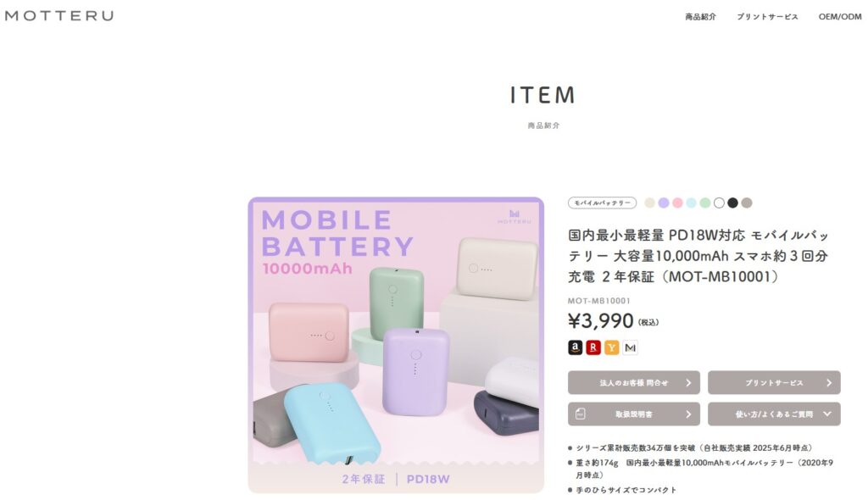Open the MOTTERU store icon
Viewport: 868px width, 500px height.
click(630, 347)
